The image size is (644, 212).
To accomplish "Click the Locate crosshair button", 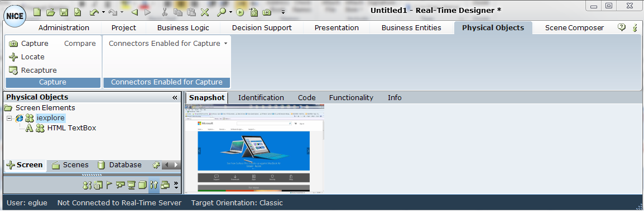I will pyautogui.click(x=27, y=57).
